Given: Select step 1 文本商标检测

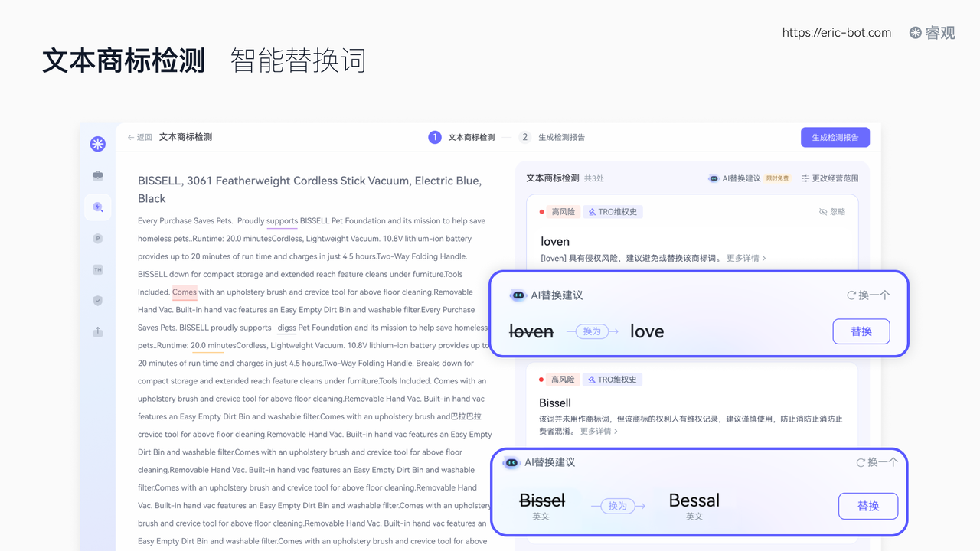Looking at the screenshot, I should 462,138.
